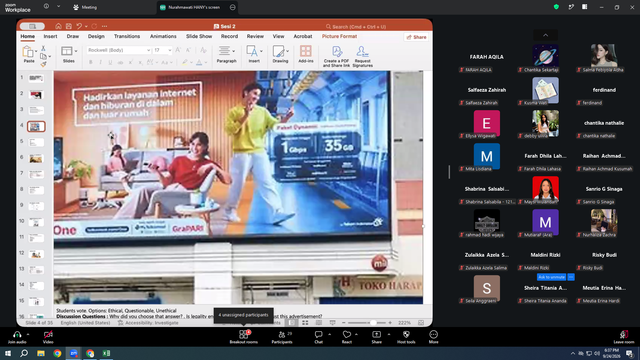Toggle Underline formatting

(110, 62)
